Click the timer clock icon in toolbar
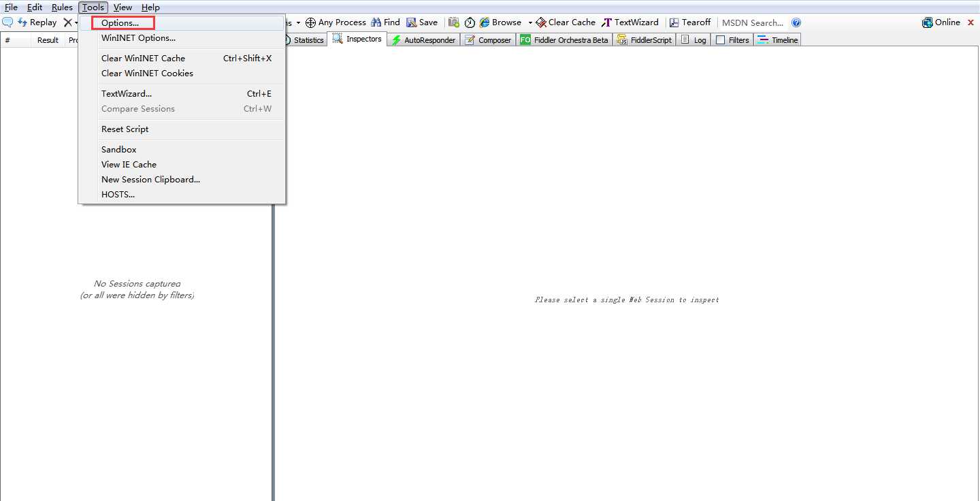 point(470,22)
